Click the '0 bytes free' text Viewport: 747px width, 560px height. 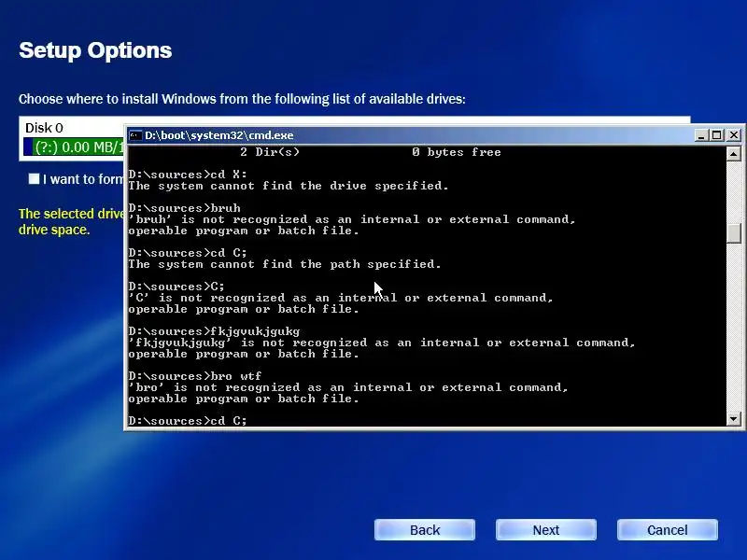coord(457,152)
